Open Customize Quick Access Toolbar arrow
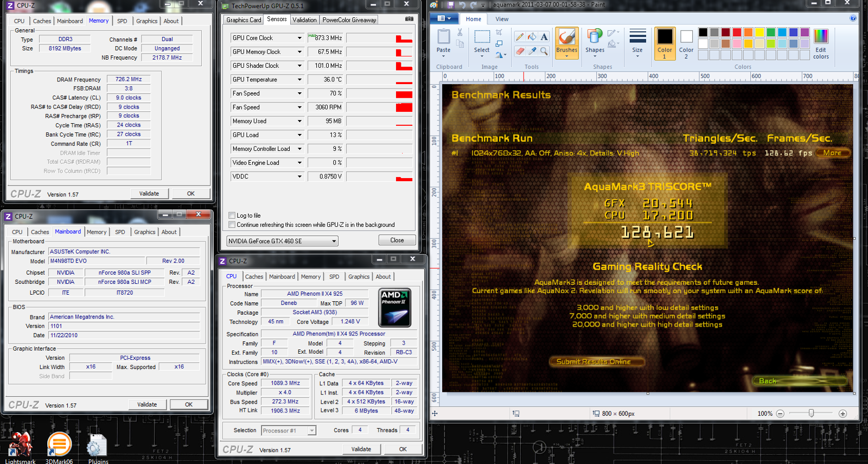 coord(483,5)
